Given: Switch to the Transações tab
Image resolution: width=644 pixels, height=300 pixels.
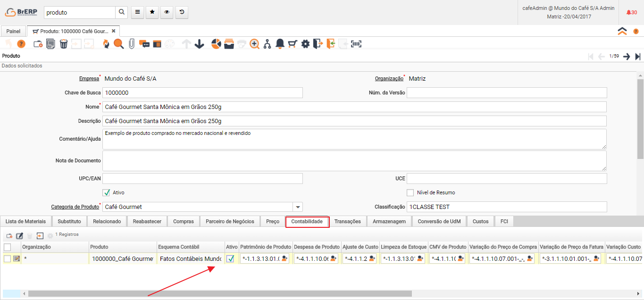Looking at the screenshot, I should point(347,221).
